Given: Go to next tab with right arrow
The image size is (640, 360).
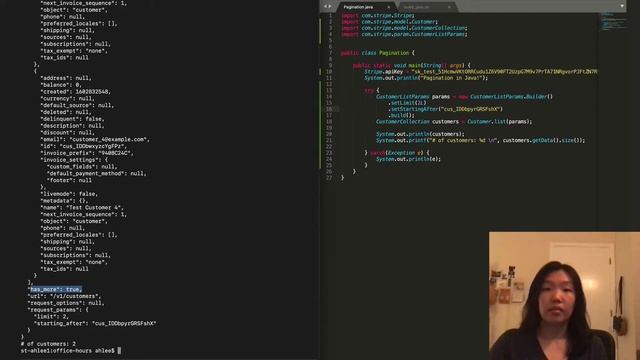Looking at the screenshot, I should (330, 7).
